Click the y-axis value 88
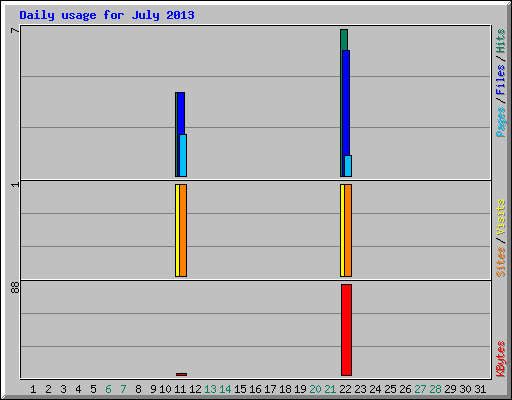The image size is (512, 400). pos(15,288)
